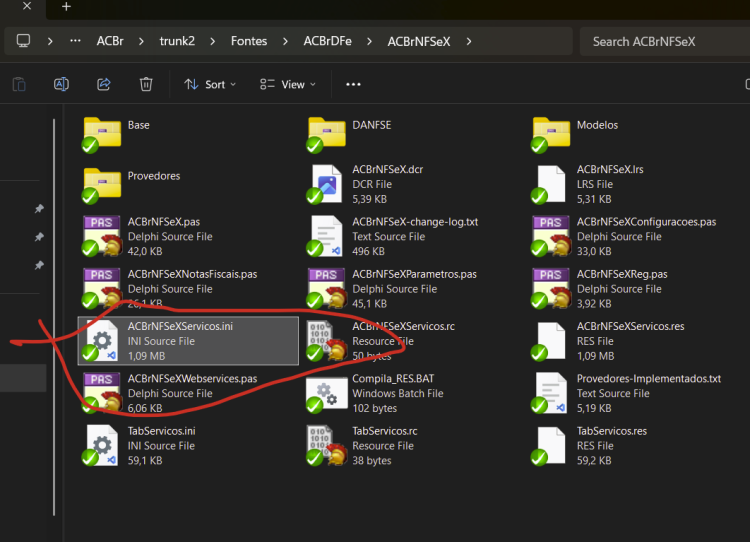The height and width of the screenshot is (542, 750).
Task: Click the 'Base' folder name
Action: point(139,125)
